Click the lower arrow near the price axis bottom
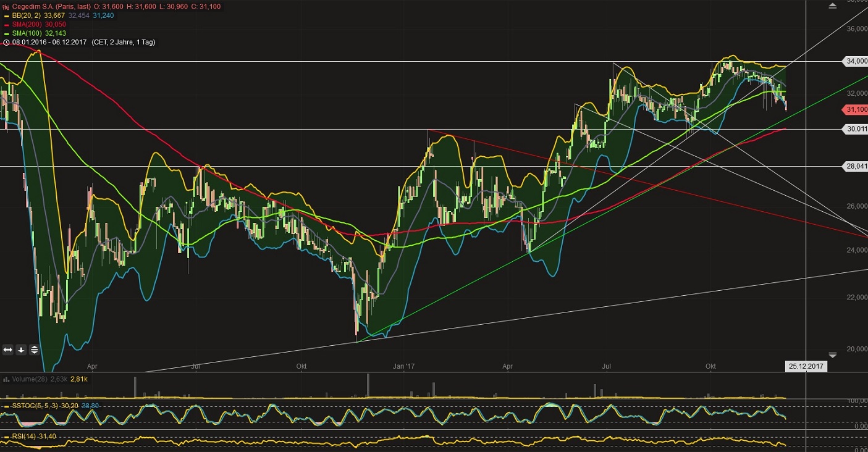The height and width of the screenshot is (452, 868). pyautogui.click(x=832, y=355)
